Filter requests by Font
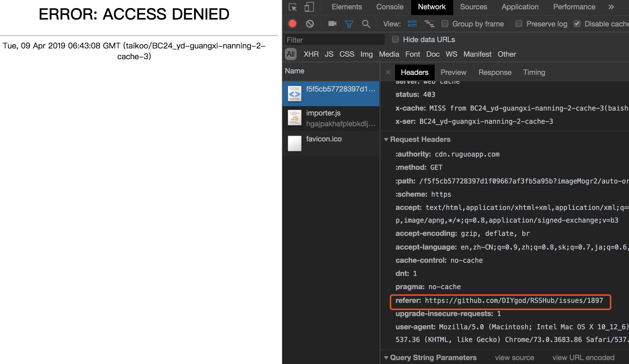The height and width of the screenshot is (364, 629). click(x=413, y=54)
